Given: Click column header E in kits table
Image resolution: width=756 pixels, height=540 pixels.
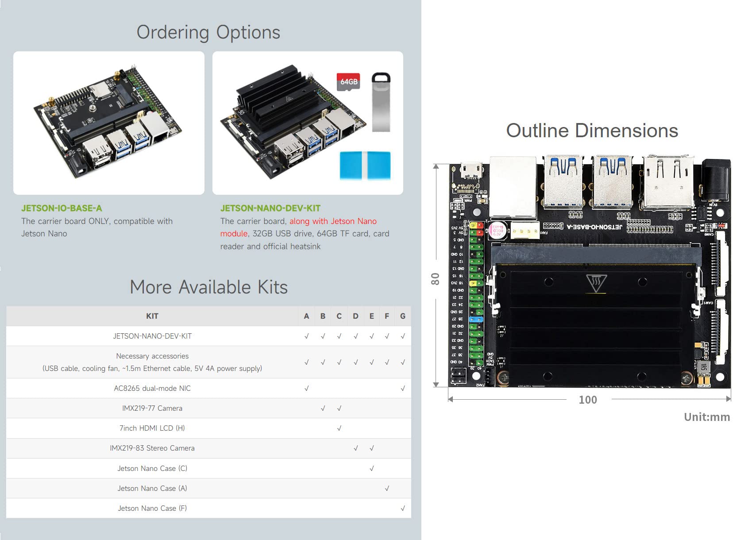Looking at the screenshot, I should [371, 316].
